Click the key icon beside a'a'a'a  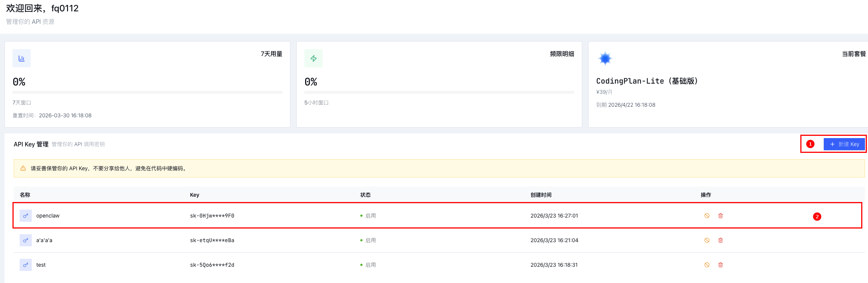coord(26,240)
